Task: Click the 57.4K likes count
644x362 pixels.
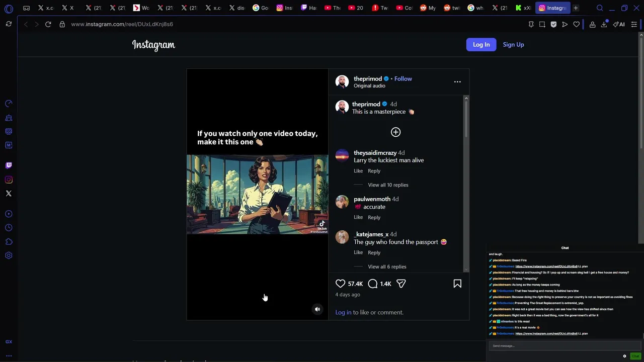Action: pyautogui.click(x=355, y=284)
